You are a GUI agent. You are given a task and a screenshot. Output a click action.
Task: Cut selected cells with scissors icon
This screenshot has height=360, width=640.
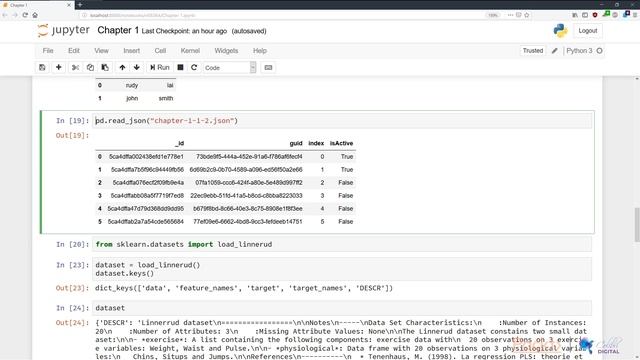pos(75,67)
